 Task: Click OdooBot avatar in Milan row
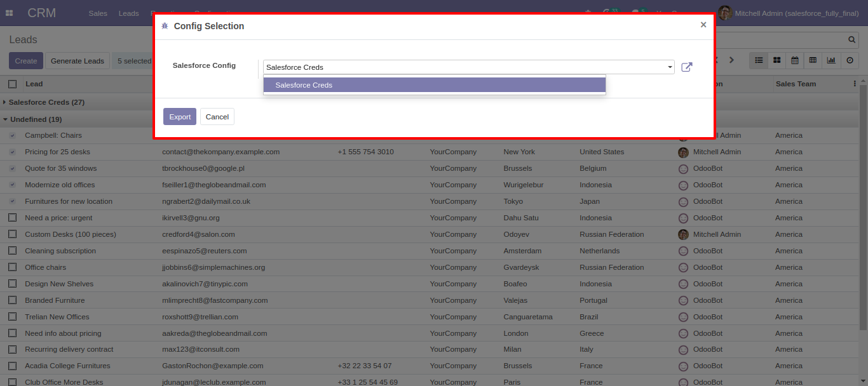tap(684, 350)
